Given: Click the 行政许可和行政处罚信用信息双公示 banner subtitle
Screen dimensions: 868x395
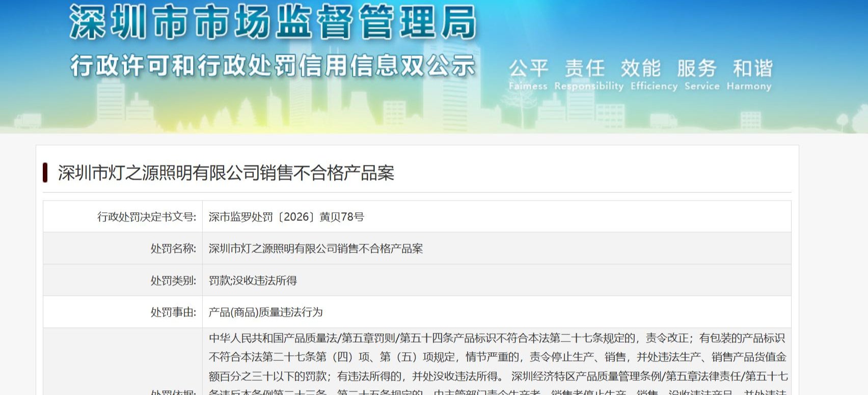Looking at the screenshot, I should point(273,66).
